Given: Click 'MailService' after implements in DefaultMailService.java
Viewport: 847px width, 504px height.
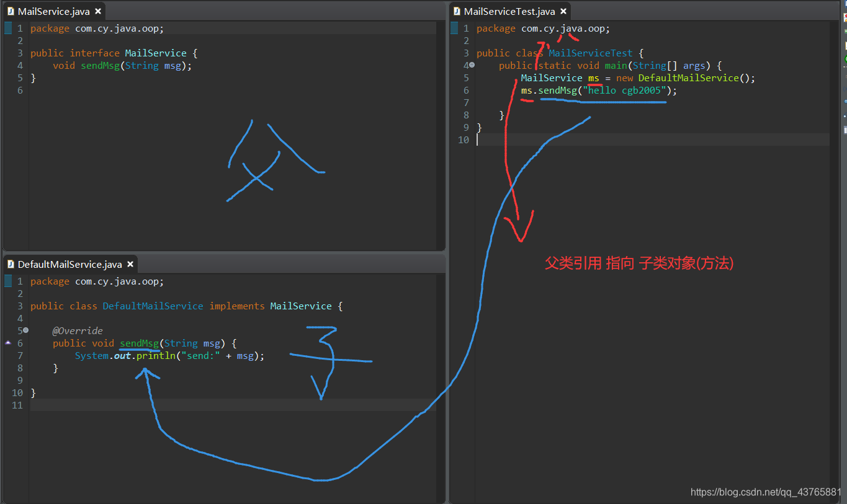Looking at the screenshot, I should [x=301, y=306].
